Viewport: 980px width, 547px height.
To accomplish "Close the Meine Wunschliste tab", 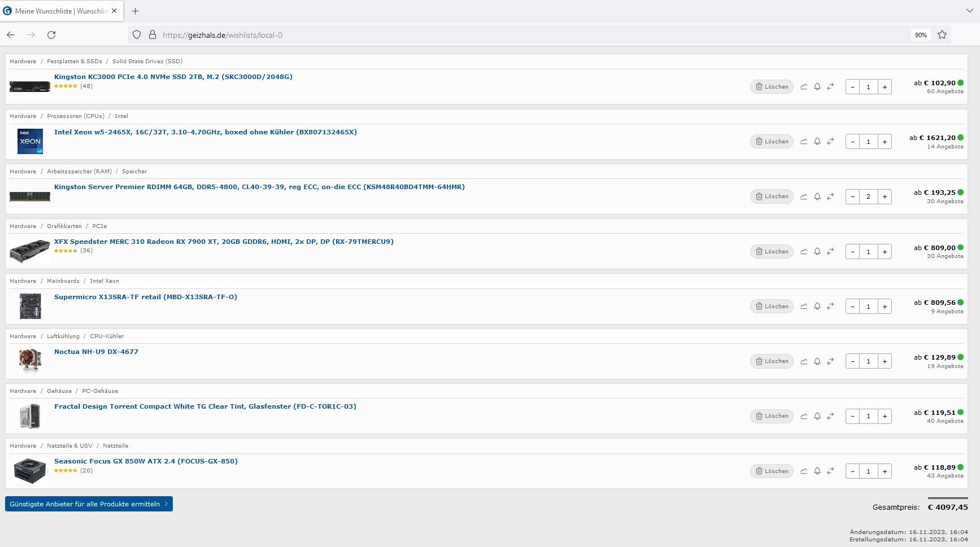I will 114,11.
